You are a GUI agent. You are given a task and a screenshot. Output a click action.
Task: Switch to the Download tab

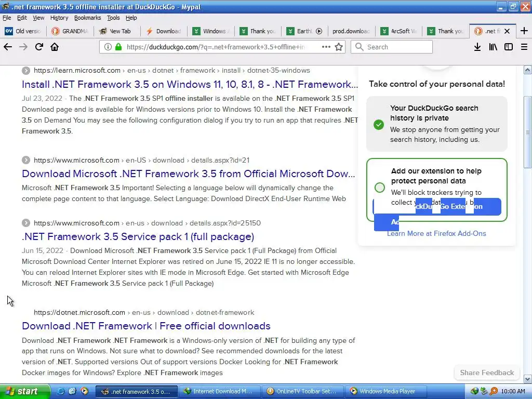pyautogui.click(x=164, y=31)
